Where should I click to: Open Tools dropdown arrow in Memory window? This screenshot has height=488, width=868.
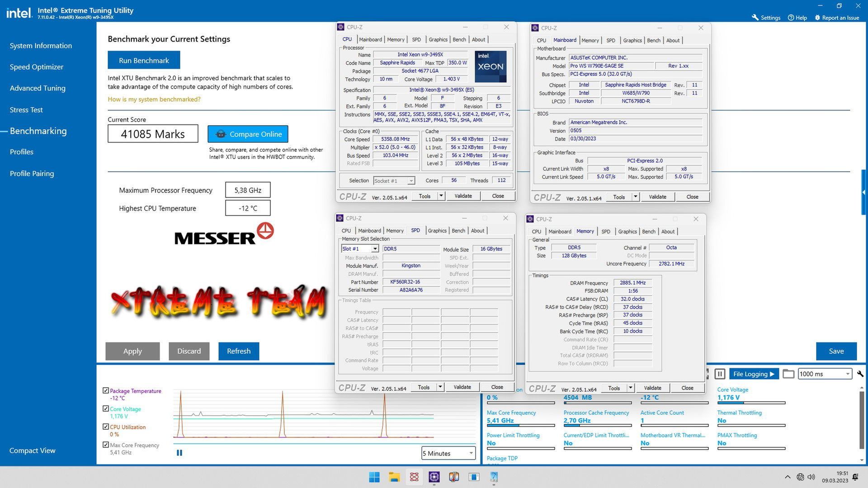point(631,388)
